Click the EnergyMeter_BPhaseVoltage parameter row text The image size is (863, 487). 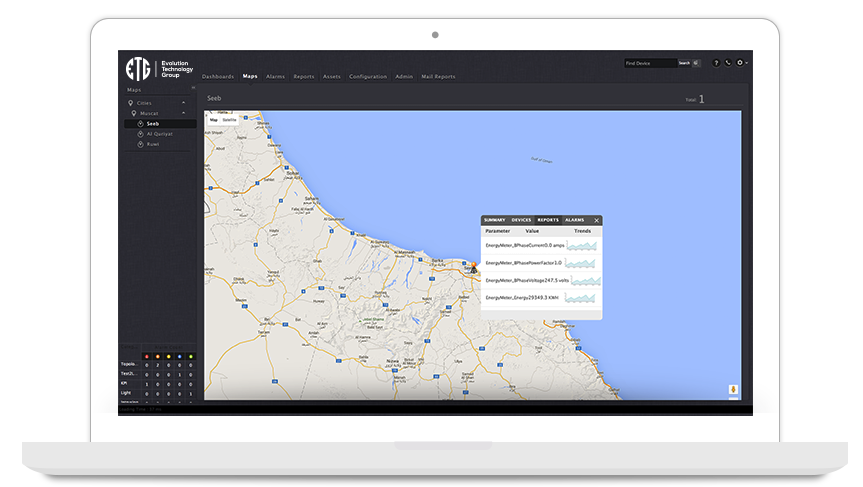point(527,281)
